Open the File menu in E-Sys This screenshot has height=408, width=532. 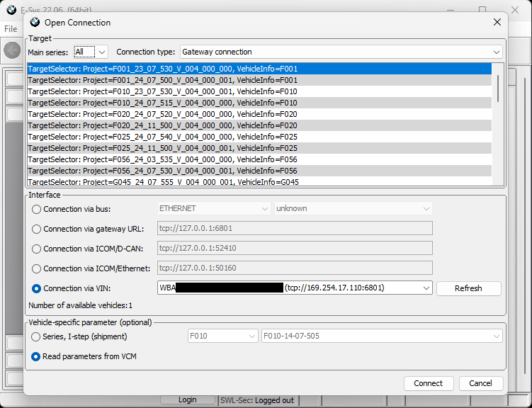(11, 29)
